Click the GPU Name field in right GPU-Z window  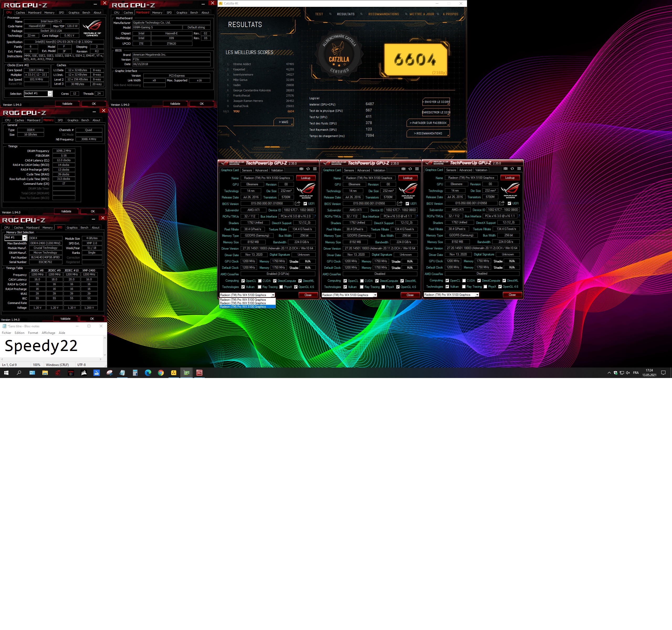click(x=471, y=177)
